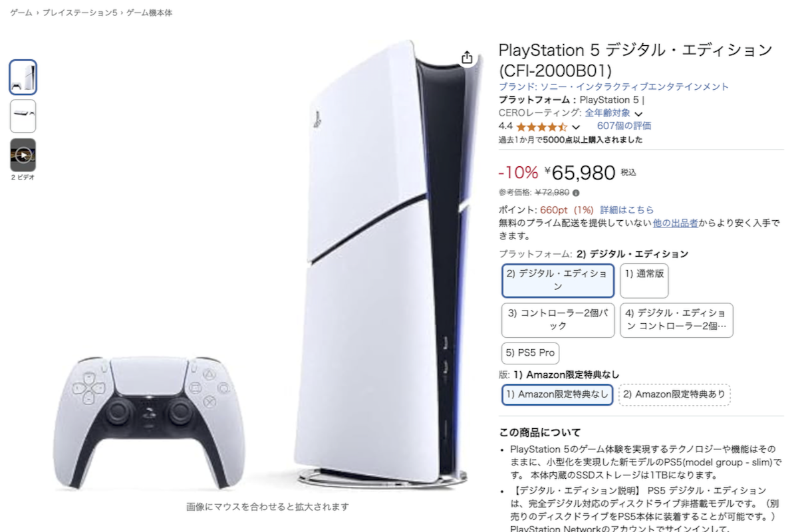Image resolution: width=798 pixels, height=532 pixels.
Task: Select Amazon限定特典あり edition
Action: pos(675,394)
